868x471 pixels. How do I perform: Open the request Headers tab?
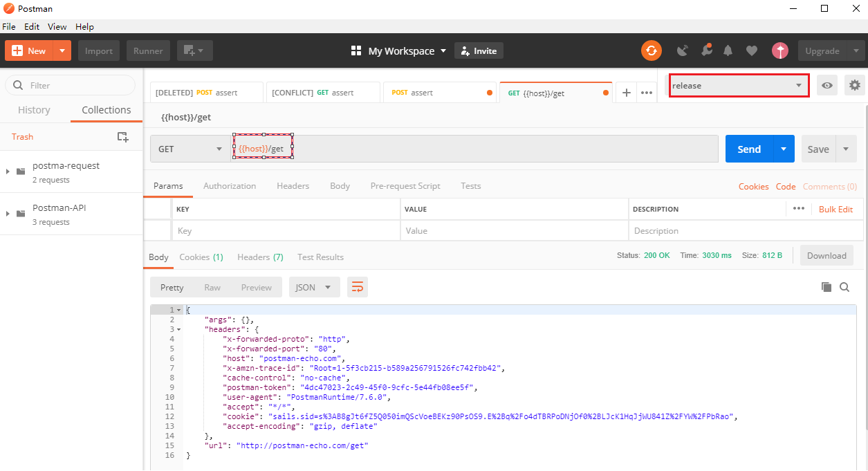click(x=293, y=186)
